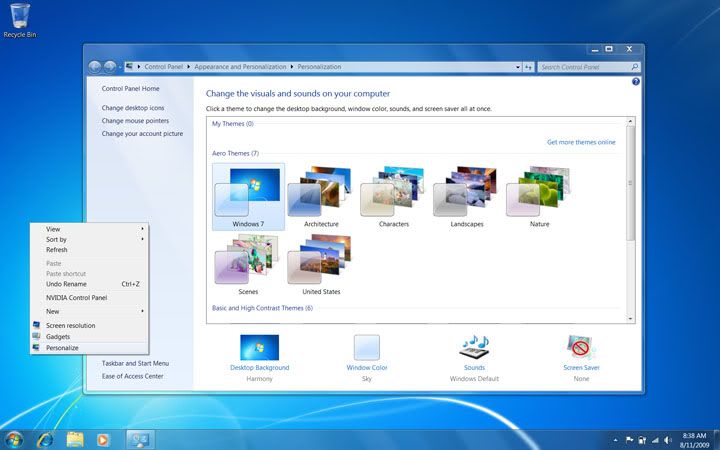Open the network signal tray icon

pyautogui.click(x=655, y=440)
